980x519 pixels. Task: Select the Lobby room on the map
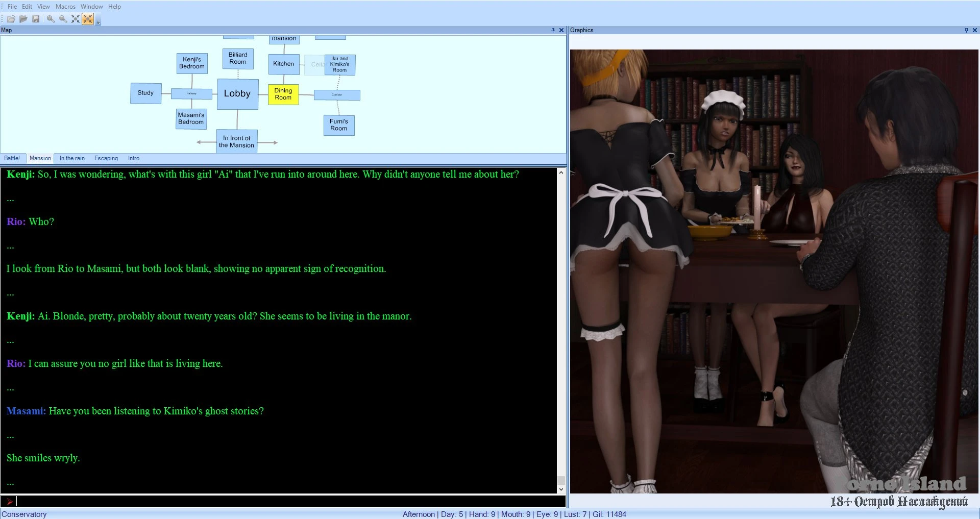click(237, 94)
